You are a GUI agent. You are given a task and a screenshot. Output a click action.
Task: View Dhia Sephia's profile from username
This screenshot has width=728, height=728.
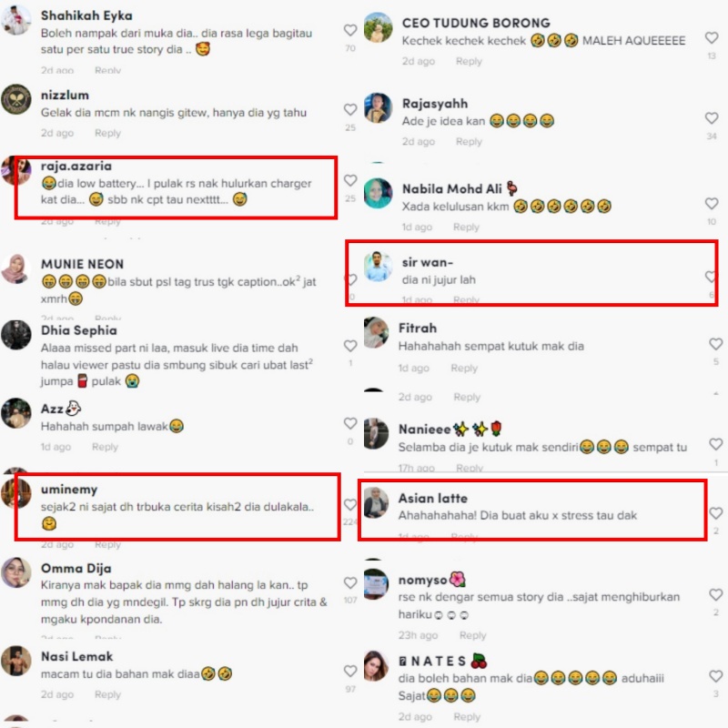coord(79,330)
